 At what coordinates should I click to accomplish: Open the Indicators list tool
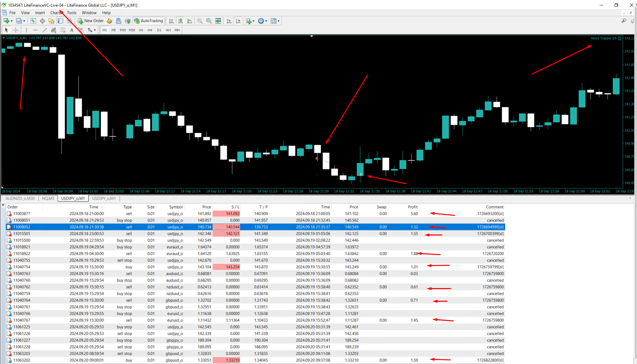pos(249,21)
